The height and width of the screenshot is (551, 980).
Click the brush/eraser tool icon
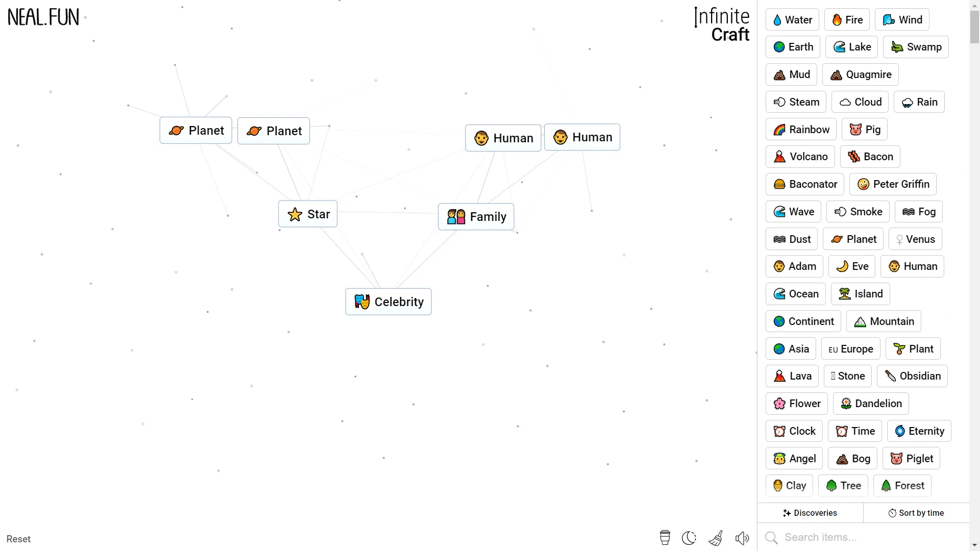click(x=716, y=538)
